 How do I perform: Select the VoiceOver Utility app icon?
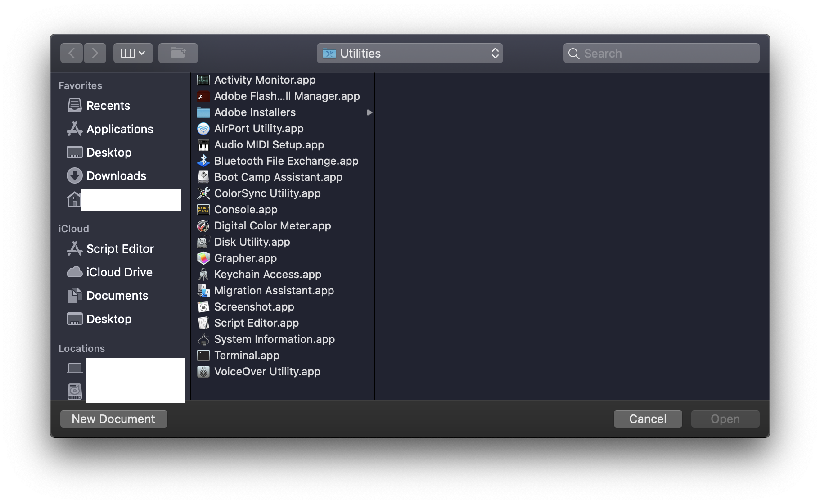point(203,372)
